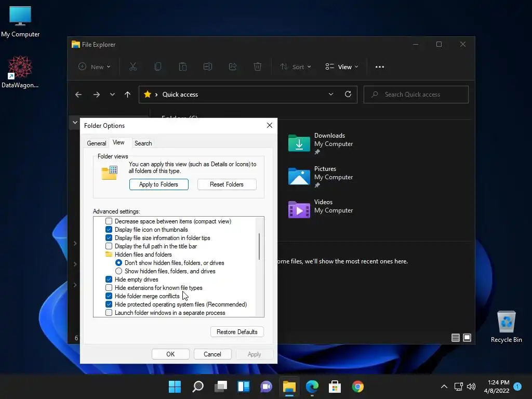Show hidden system tray icons
The width and height of the screenshot is (532, 399).
tap(444, 387)
